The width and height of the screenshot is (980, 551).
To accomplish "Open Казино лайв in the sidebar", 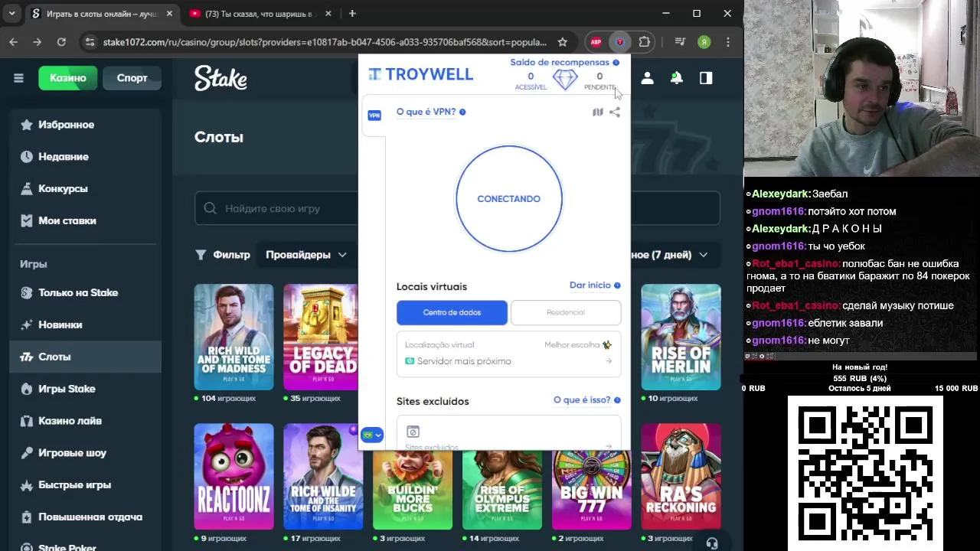I will (x=84, y=421).
